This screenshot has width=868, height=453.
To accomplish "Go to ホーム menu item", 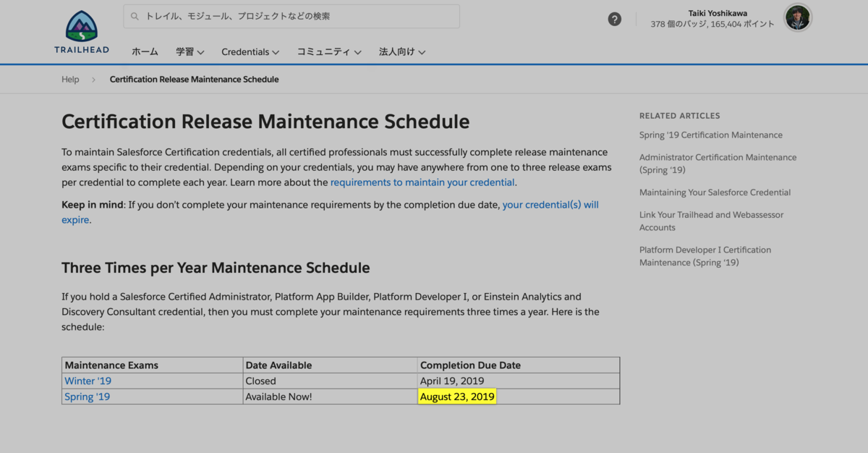I will pos(145,51).
